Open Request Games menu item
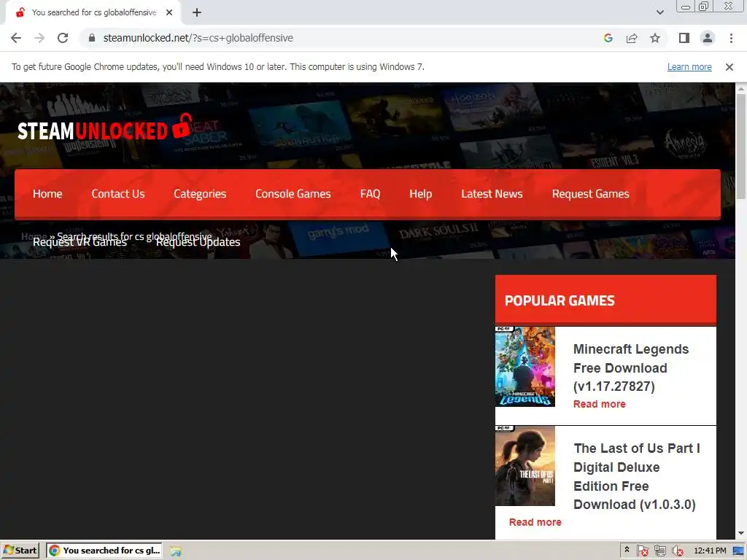747x560 pixels. pos(591,194)
